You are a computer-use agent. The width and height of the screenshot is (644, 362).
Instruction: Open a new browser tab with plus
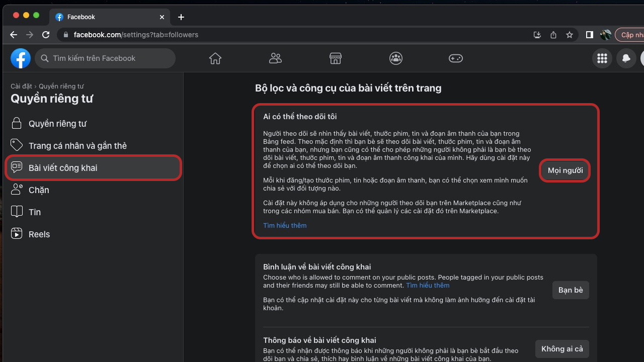pyautogui.click(x=181, y=17)
